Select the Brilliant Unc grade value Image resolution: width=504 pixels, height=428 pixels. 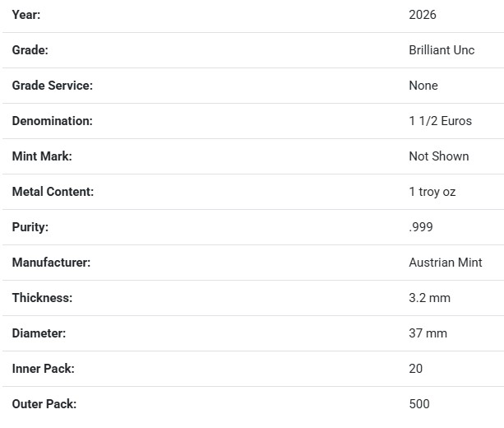click(442, 50)
